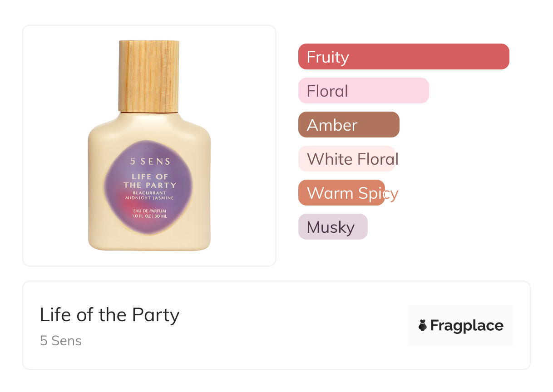Click LIFE OF THE PARTY on the bottle label

click(x=150, y=181)
